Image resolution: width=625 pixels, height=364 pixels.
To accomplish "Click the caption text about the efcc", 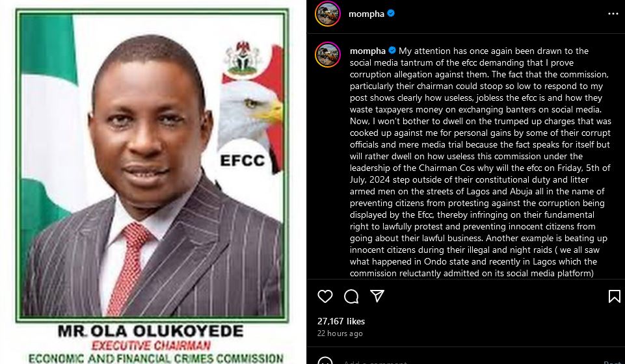I will pyautogui.click(x=479, y=162).
